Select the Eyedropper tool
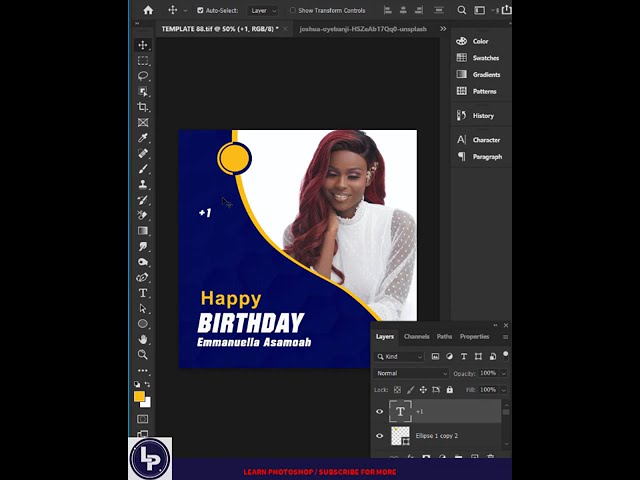This screenshot has height=480, width=640. [x=143, y=138]
